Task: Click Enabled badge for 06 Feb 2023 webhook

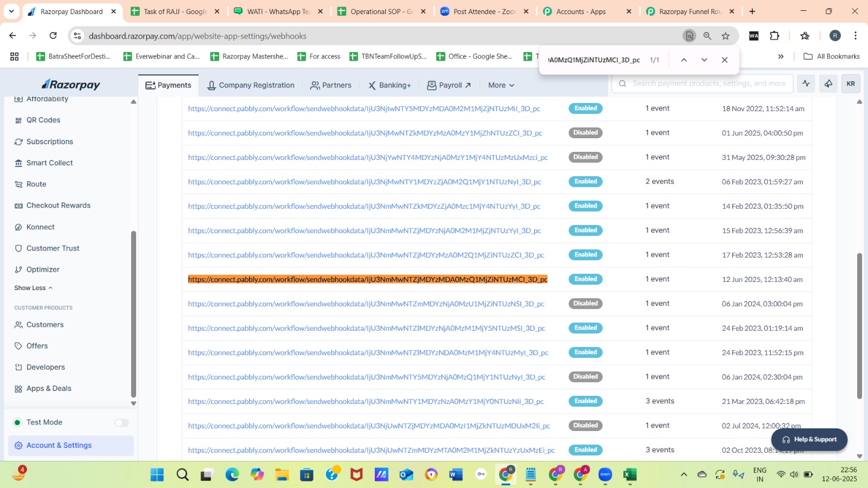Action: pyautogui.click(x=585, y=182)
